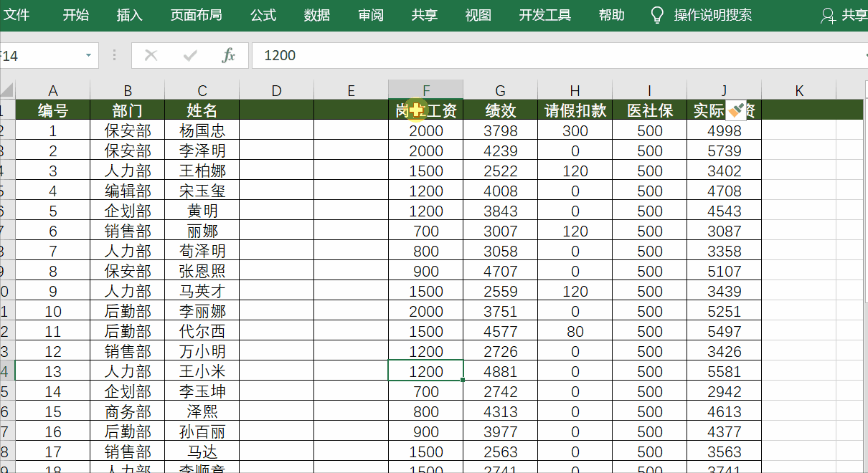Select the name cell 丽娜
Screen dimensions: 868x473
[202, 231]
